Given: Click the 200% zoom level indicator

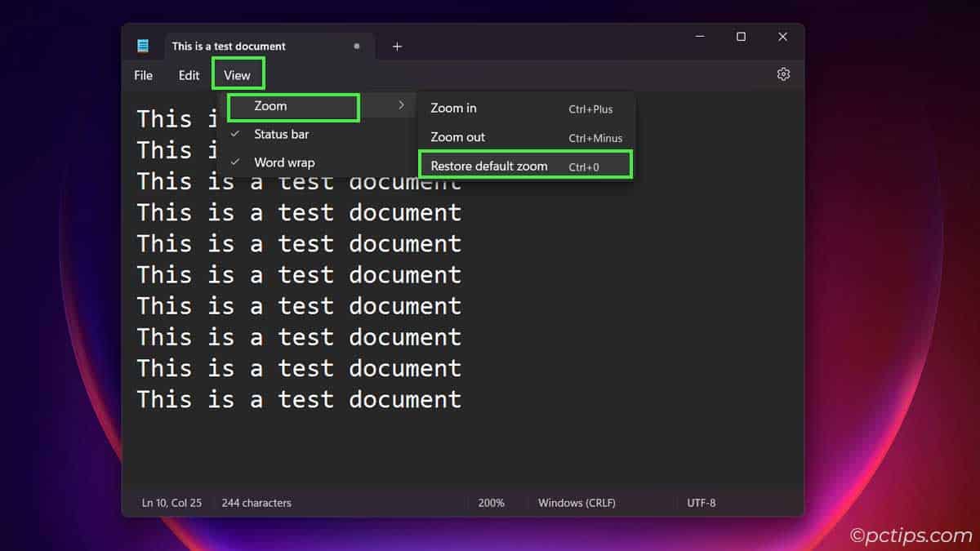Looking at the screenshot, I should tap(492, 503).
